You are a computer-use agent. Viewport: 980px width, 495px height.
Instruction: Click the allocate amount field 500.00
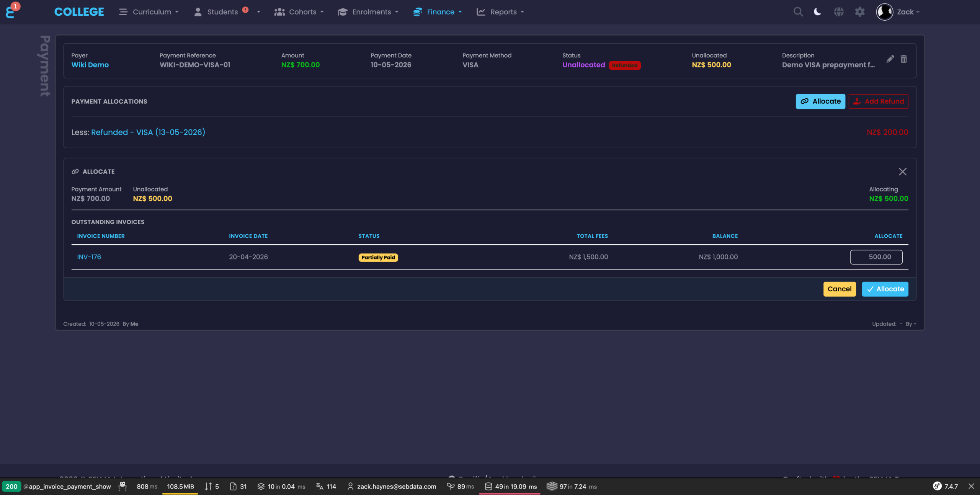coord(876,257)
